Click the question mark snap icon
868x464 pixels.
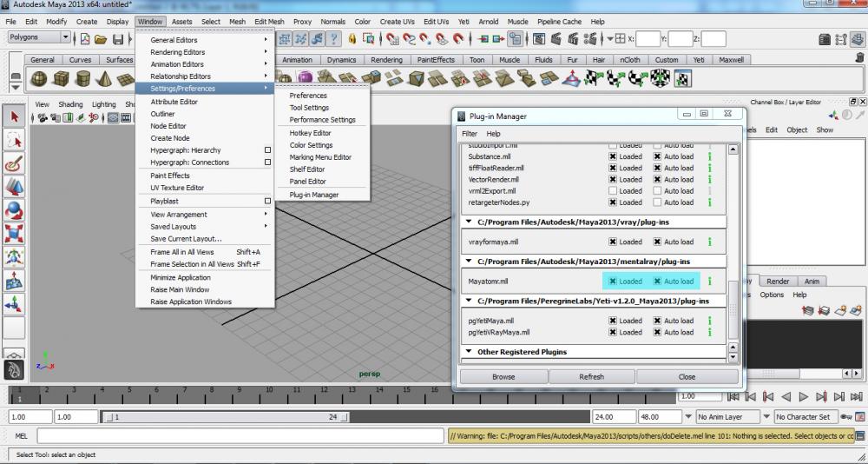(x=333, y=39)
